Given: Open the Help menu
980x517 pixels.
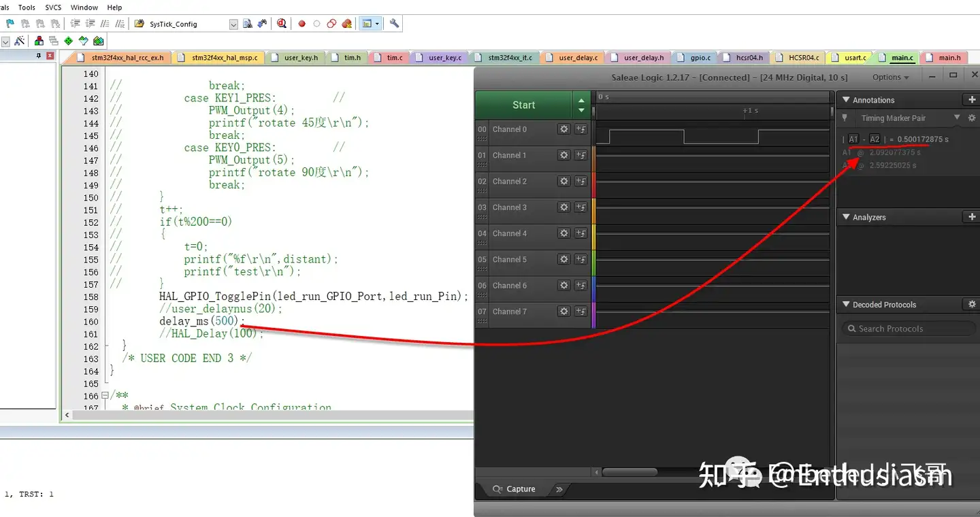Looking at the screenshot, I should 115,7.
